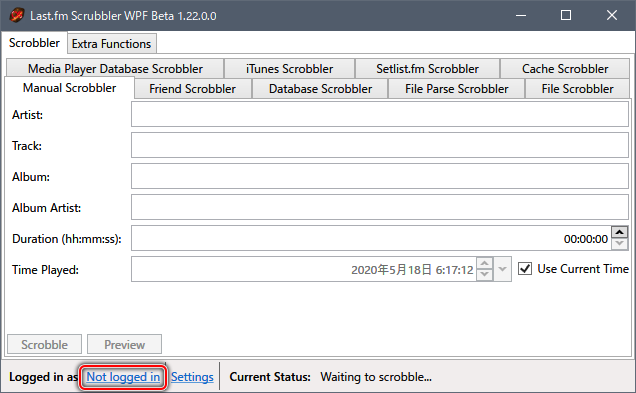
Task: Minimize the Scrubbler window
Action: [x=521, y=15]
